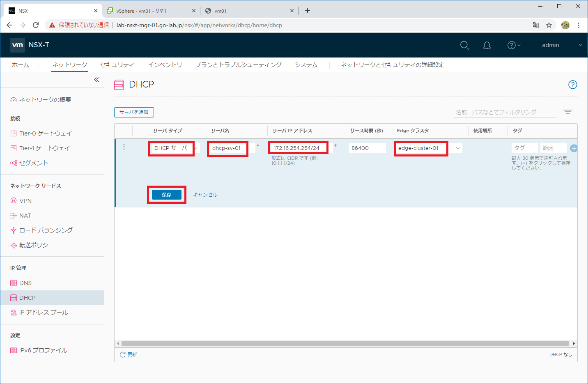588x384 pixels.
Task: Switch to vSphere - vm01 browser tab
Action: tap(151, 11)
